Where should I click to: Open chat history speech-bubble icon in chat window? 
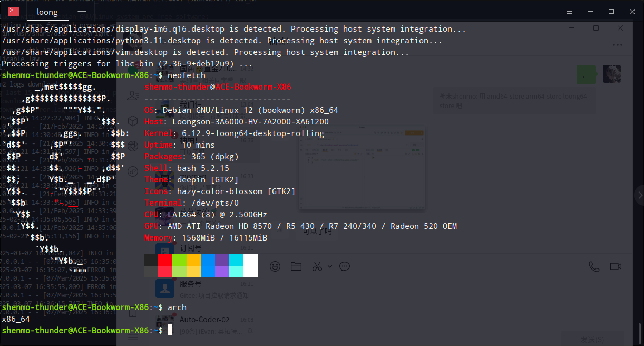click(x=345, y=266)
